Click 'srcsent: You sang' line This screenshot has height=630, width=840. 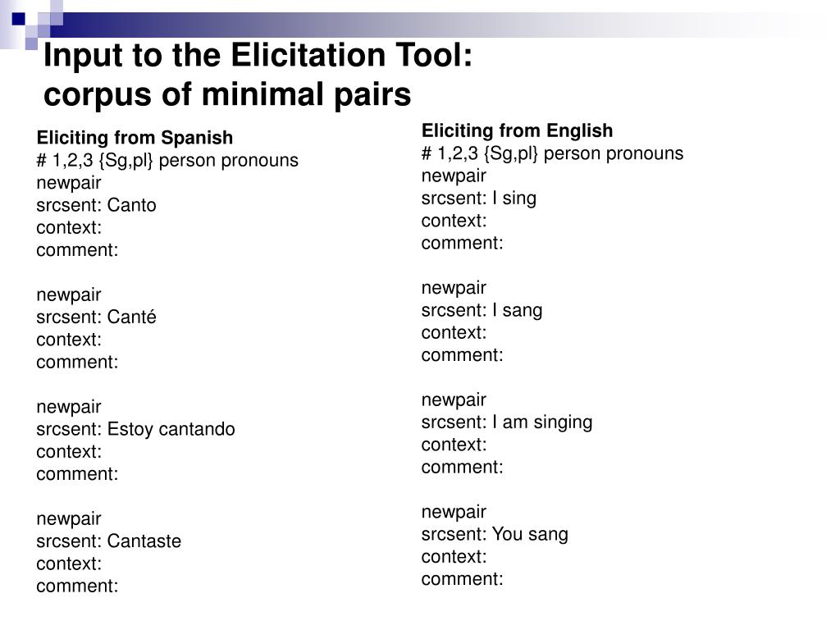click(495, 534)
